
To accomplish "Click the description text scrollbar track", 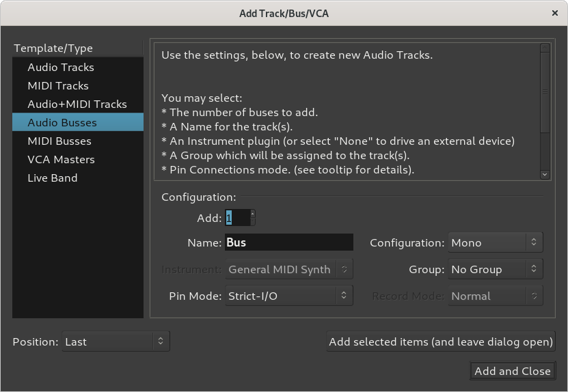I will [545, 150].
